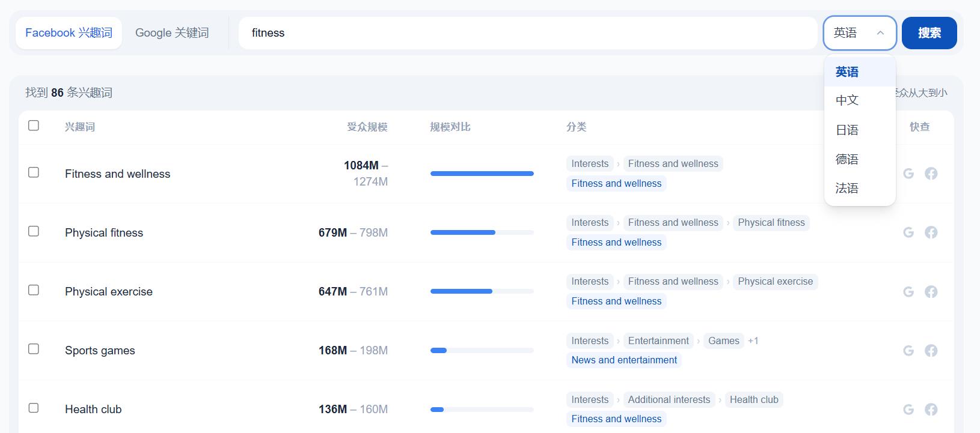Click the 168M – 198M audience size
Viewport: 980px width, 433px height.
(353, 350)
